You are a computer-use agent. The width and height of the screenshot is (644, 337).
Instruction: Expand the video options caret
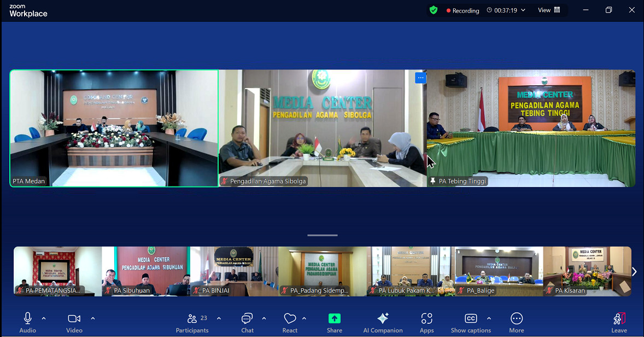(x=93, y=318)
